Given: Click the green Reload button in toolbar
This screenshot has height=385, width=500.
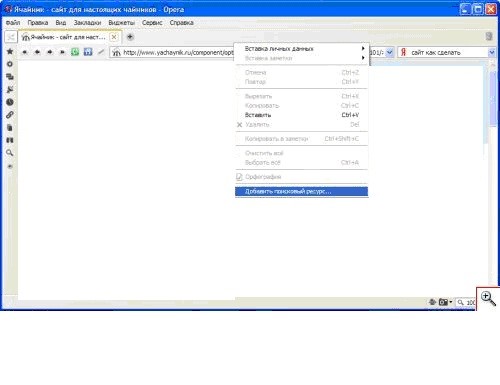Looking at the screenshot, I should 75,52.
